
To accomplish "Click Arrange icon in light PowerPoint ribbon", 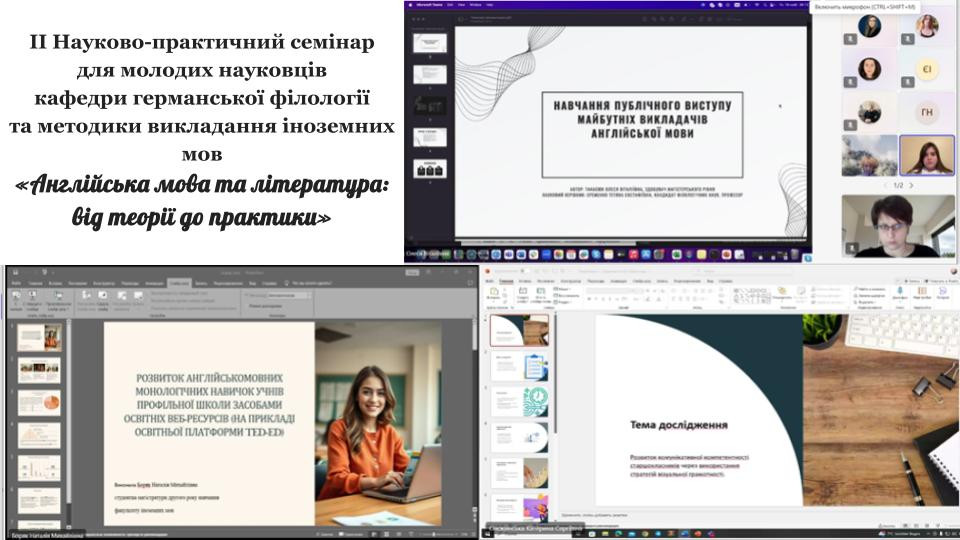I will coord(781,291).
